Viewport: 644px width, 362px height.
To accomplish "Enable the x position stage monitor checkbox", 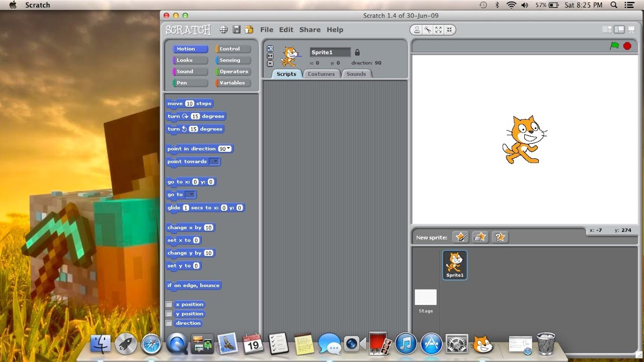I will coord(169,304).
